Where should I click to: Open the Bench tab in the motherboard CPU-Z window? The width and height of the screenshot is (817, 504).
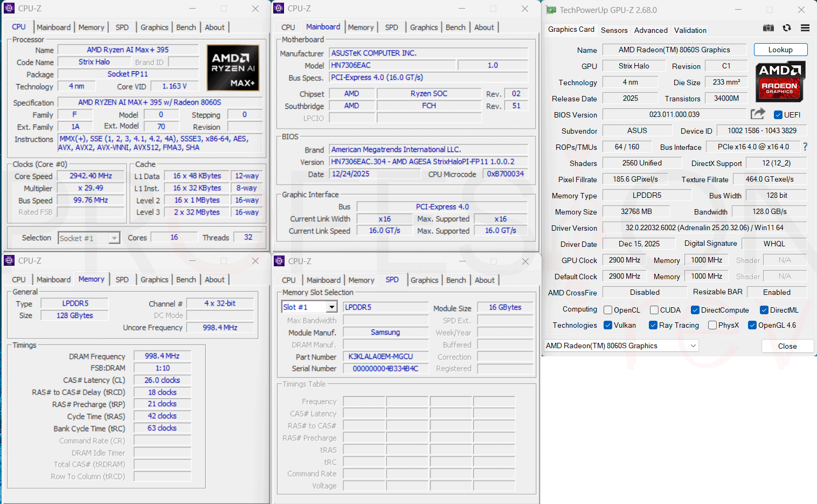point(455,27)
